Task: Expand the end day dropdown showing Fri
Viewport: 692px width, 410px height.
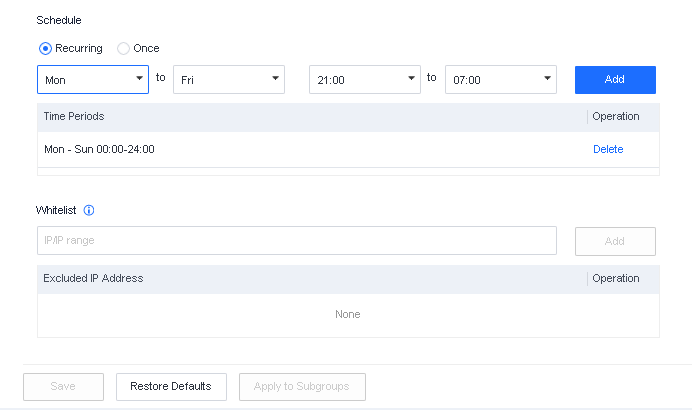Action: 229,79
